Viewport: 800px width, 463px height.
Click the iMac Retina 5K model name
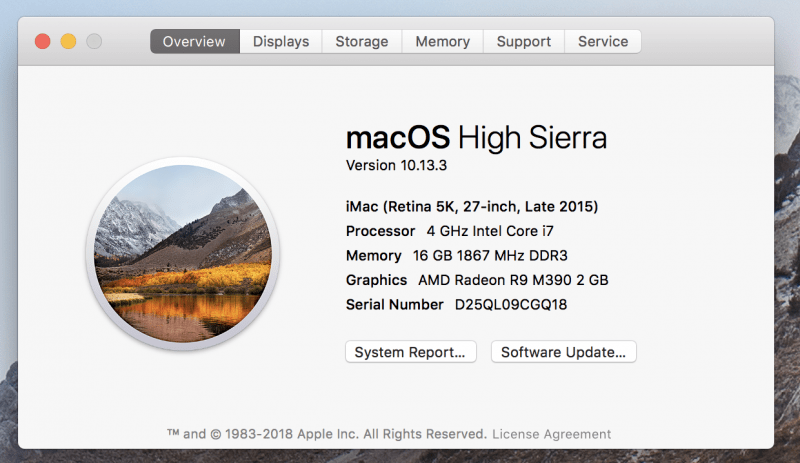(x=472, y=207)
